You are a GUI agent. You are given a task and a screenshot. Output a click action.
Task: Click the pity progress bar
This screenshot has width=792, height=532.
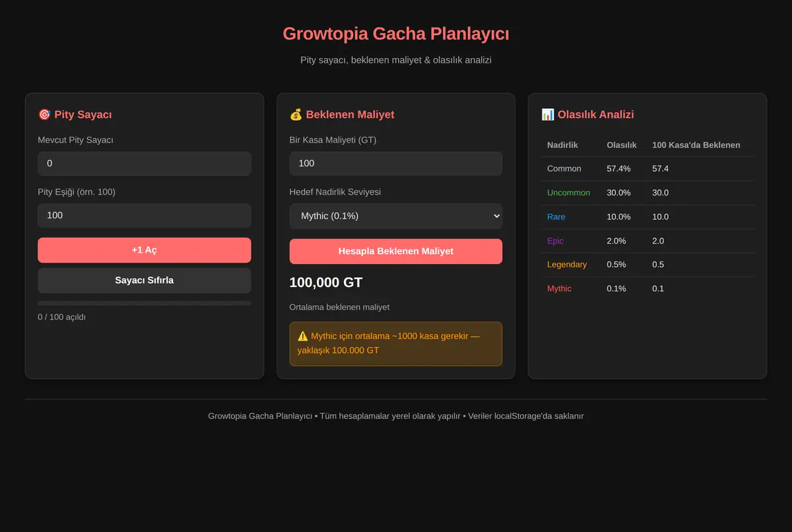145,303
